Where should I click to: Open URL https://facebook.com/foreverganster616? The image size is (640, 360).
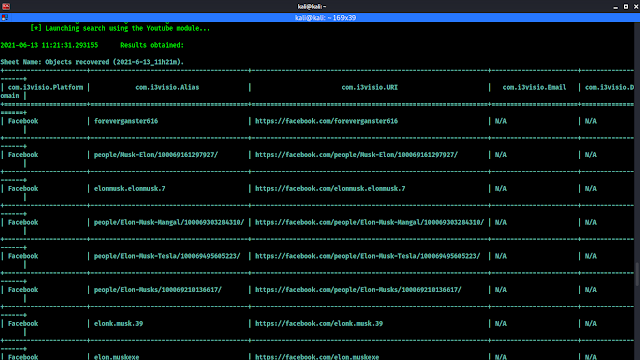327,121
